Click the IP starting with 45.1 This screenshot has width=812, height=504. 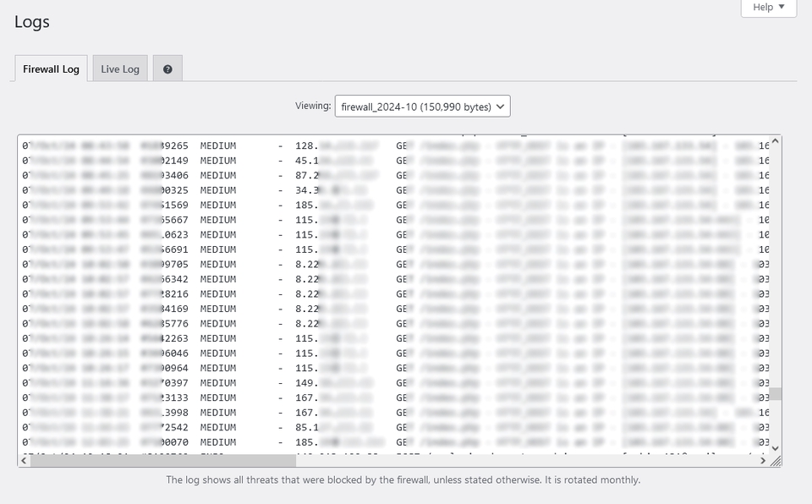click(x=334, y=161)
